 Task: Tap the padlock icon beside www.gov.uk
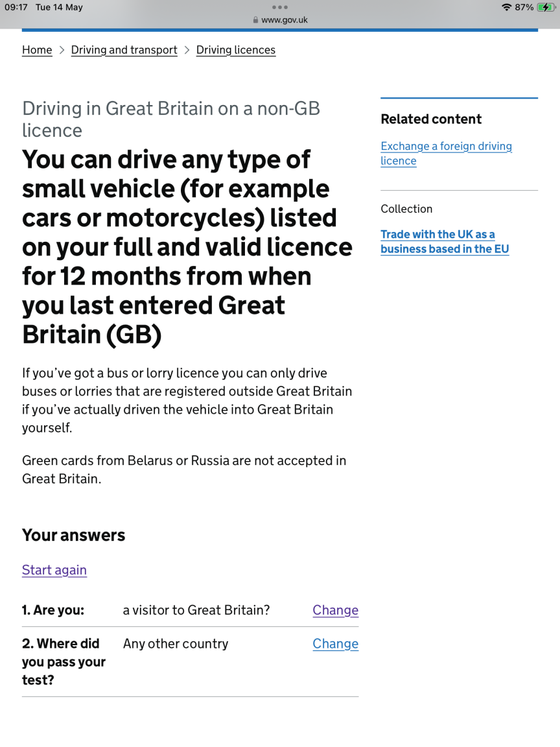click(x=256, y=20)
